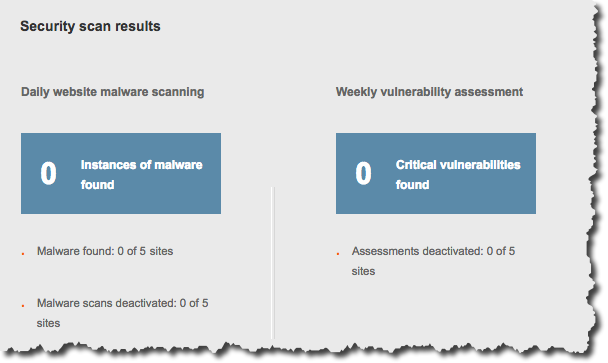608x363 pixels.
Task: Select Malware scans deactivated: 0 of 5 sites
Action: pyautogui.click(x=123, y=313)
